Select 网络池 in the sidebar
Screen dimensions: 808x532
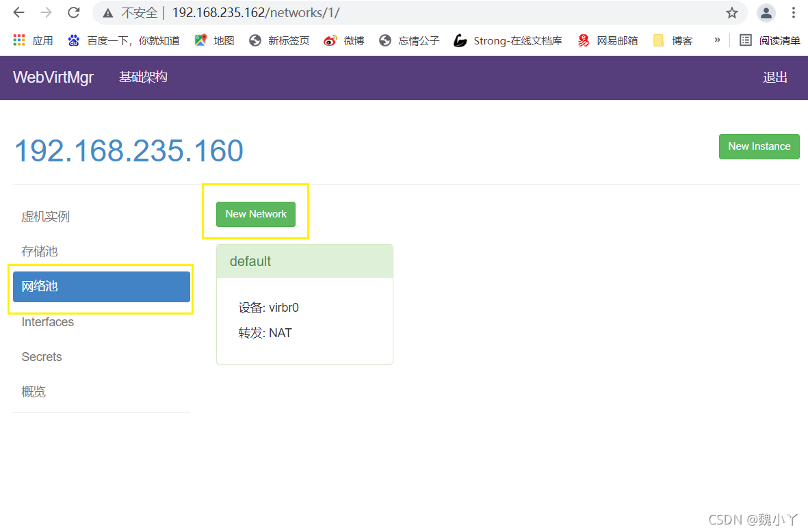101,287
